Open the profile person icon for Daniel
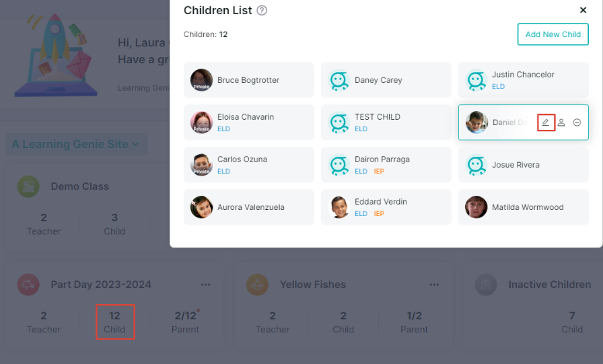Screen dimensions: 603x364 [x=561, y=122]
